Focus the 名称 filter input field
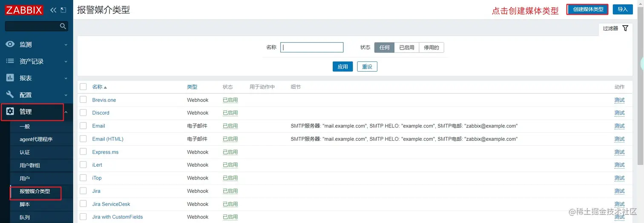The image size is (644, 223). [x=312, y=47]
